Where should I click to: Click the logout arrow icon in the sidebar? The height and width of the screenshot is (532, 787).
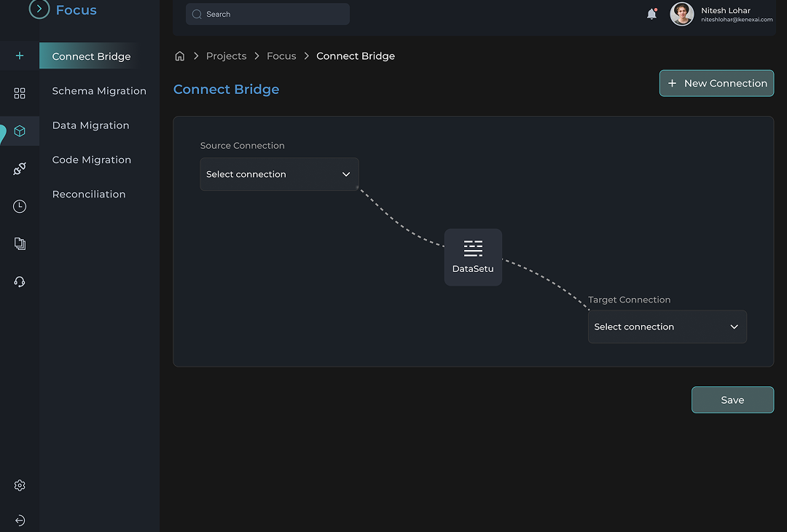tap(20, 520)
